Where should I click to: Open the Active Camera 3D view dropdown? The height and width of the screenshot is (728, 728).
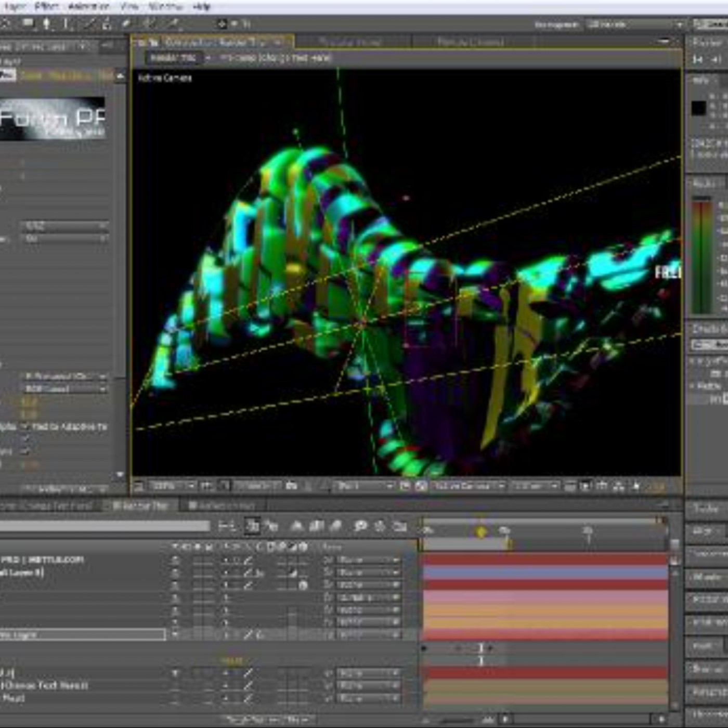pos(469,486)
